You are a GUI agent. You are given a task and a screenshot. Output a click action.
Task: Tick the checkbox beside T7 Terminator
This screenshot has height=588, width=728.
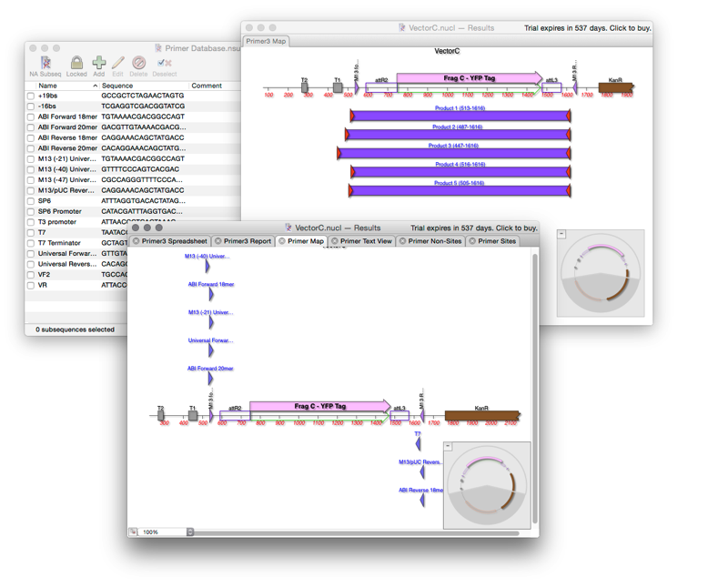tap(32, 242)
